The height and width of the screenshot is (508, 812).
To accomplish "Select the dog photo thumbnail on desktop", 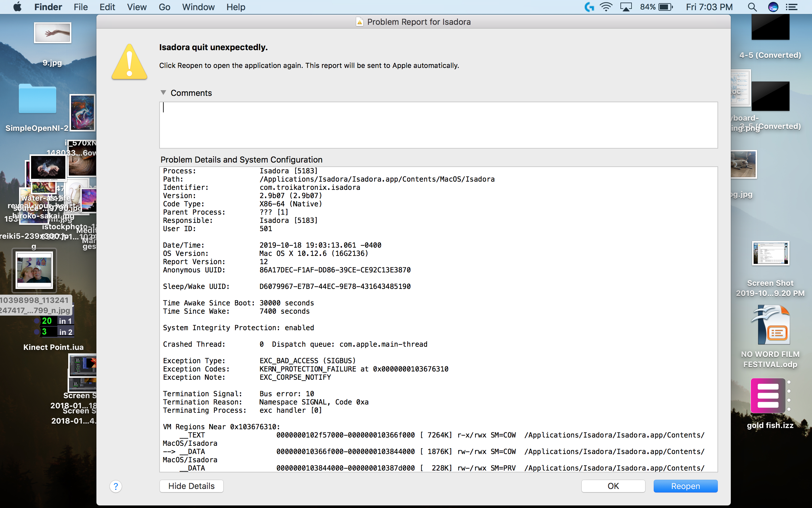I will tap(743, 164).
